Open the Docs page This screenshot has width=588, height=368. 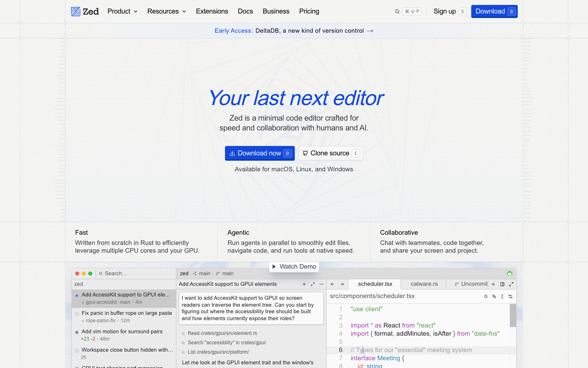point(245,11)
